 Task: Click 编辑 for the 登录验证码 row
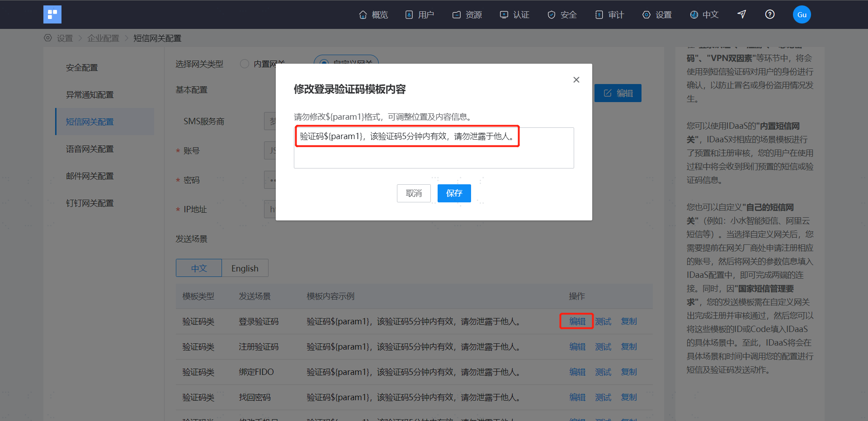coord(577,322)
